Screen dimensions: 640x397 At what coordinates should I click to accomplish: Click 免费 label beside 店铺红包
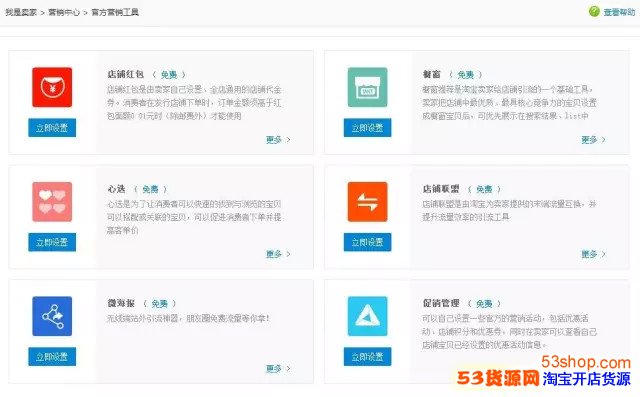pos(169,75)
